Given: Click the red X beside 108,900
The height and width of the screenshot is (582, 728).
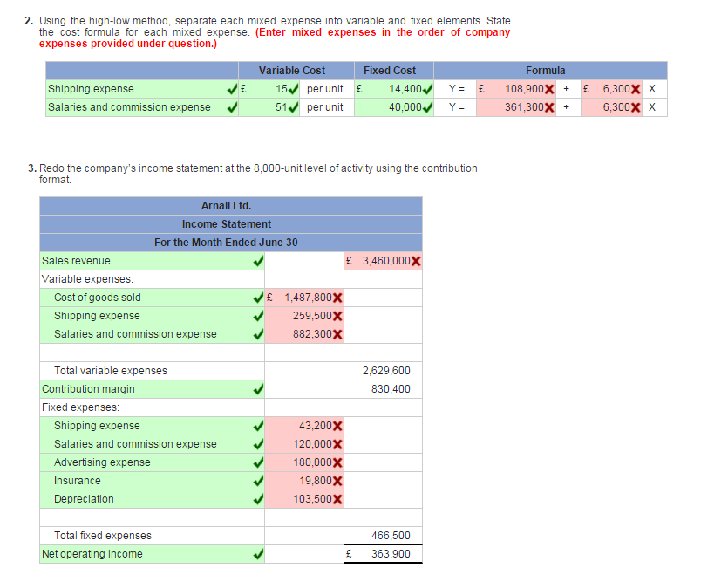Looking at the screenshot, I should coord(549,89).
